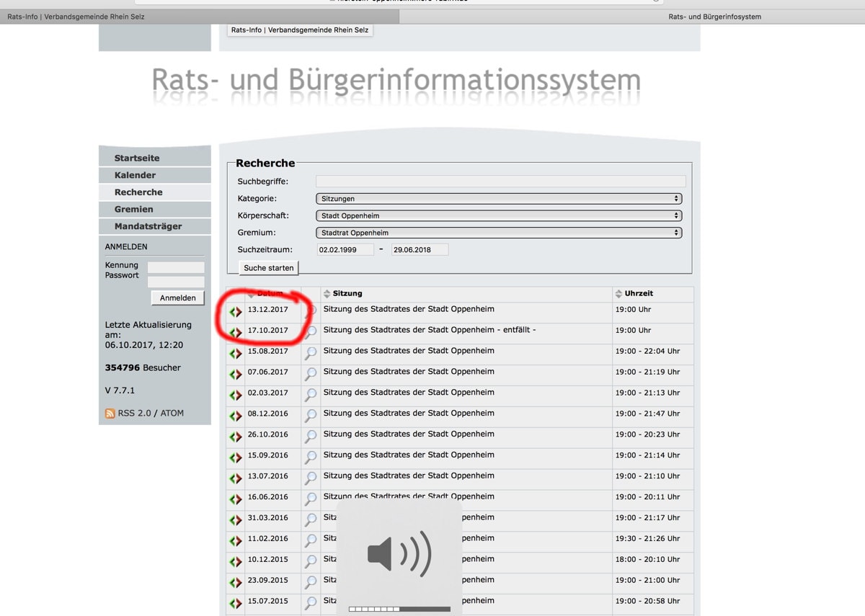Open details magnifier for 07.06.2017 session
This screenshot has width=865, height=616.
point(311,374)
